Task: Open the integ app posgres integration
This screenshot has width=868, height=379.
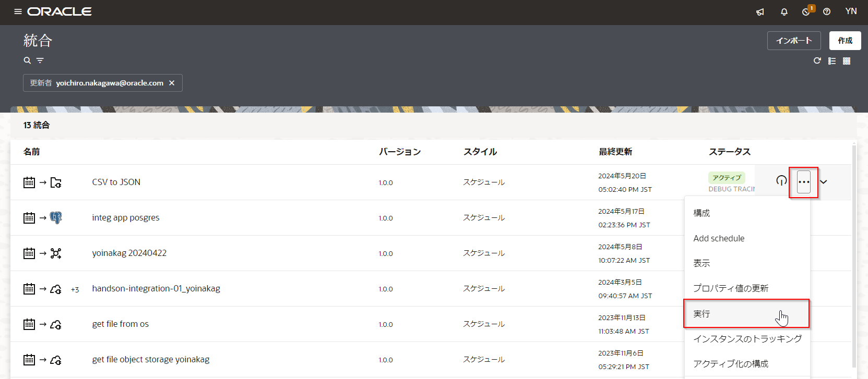Action: pos(126,218)
